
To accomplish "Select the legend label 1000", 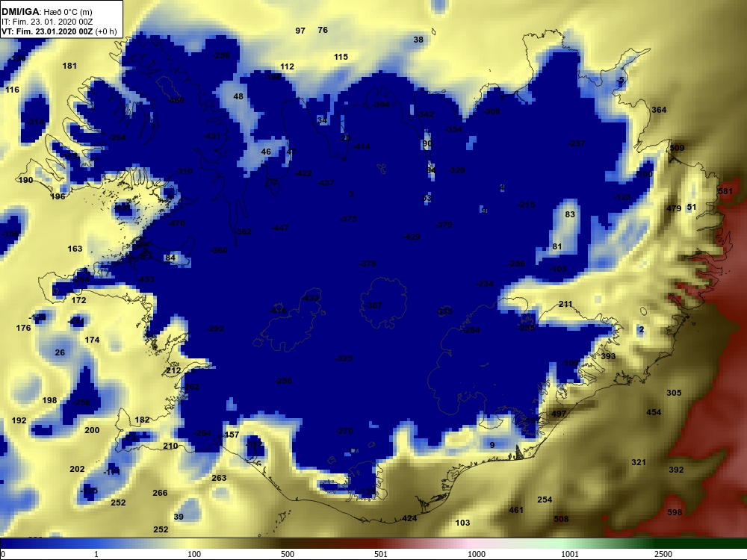I will point(477,554).
